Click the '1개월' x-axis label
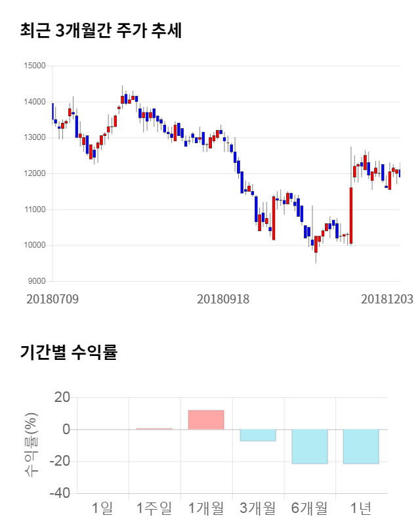 [x=206, y=508]
